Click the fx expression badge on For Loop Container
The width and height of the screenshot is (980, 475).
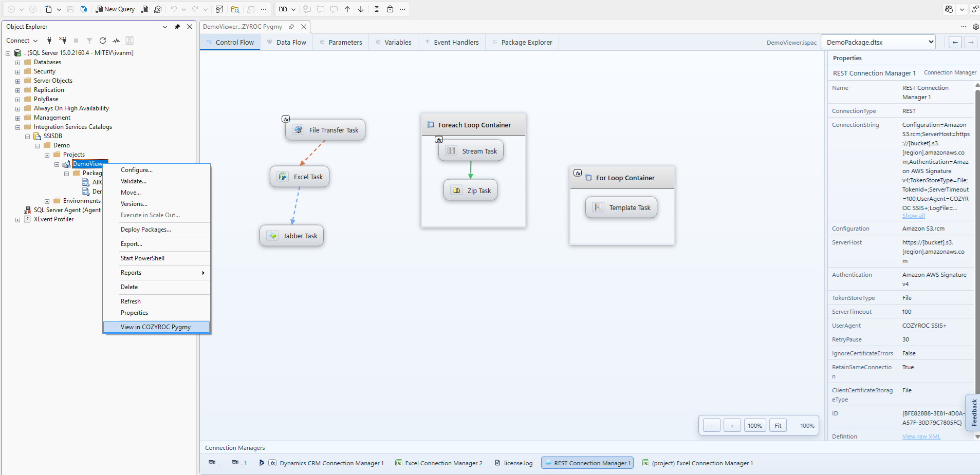tap(578, 173)
